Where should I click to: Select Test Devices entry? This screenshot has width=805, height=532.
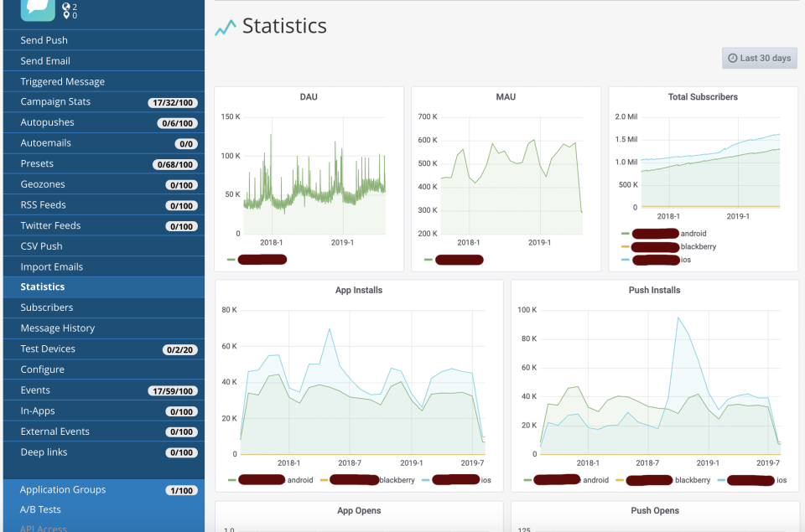[x=48, y=349]
